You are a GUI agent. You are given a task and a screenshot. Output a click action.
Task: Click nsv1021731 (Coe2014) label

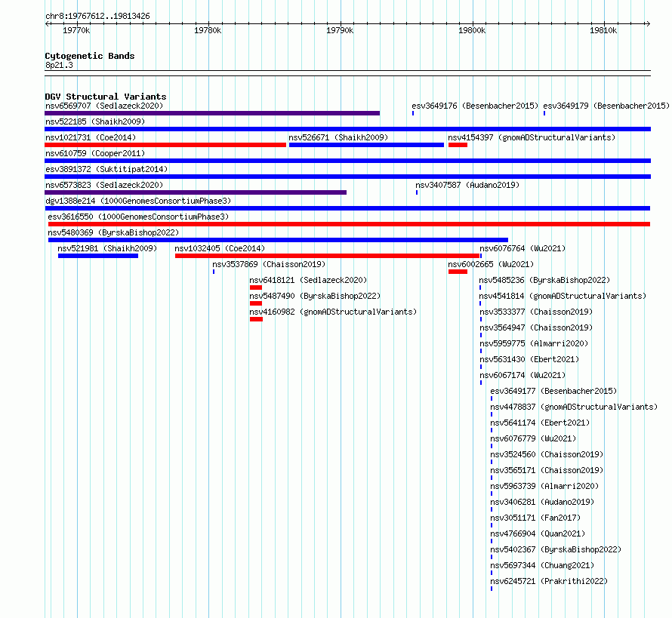click(x=91, y=137)
